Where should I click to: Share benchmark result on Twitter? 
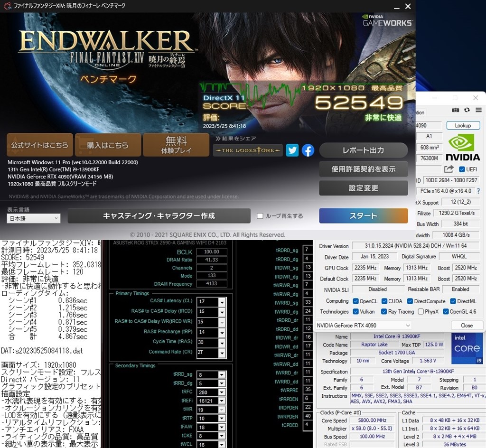(x=292, y=150)
